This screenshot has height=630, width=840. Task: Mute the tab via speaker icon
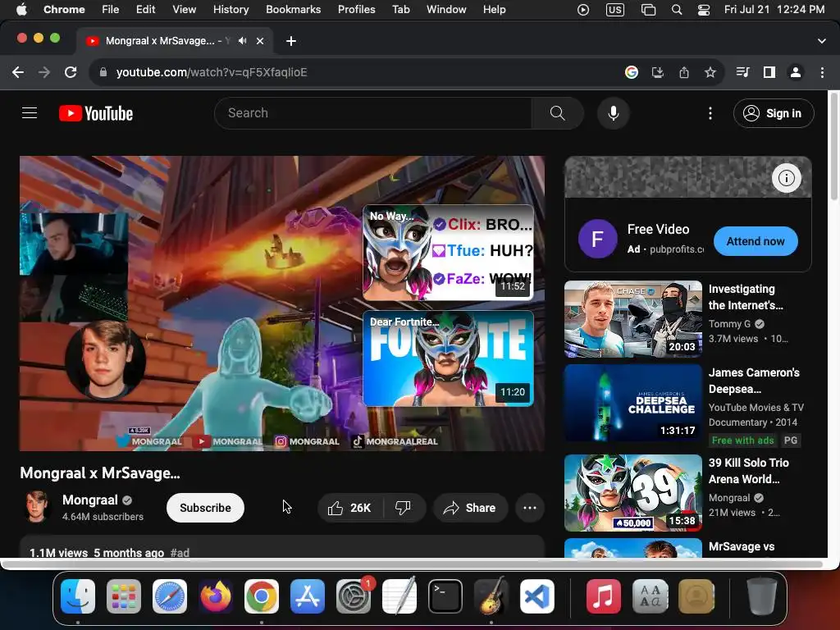pyautogui.click(x=243, y=41)
